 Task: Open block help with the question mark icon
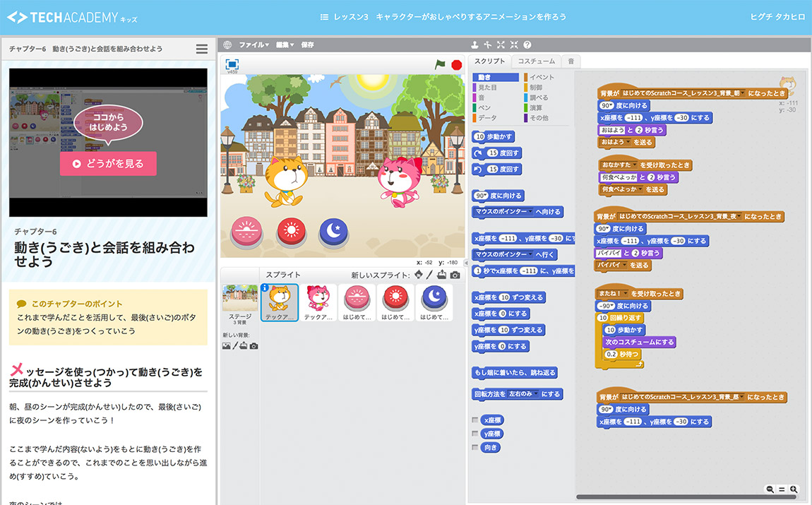pyautogui.click(x=527, y=44)
